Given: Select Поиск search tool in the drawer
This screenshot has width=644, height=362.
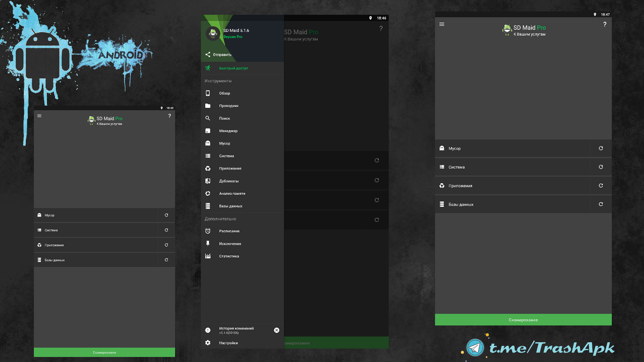Looking at the screenshot, I should tap(224, 118).
